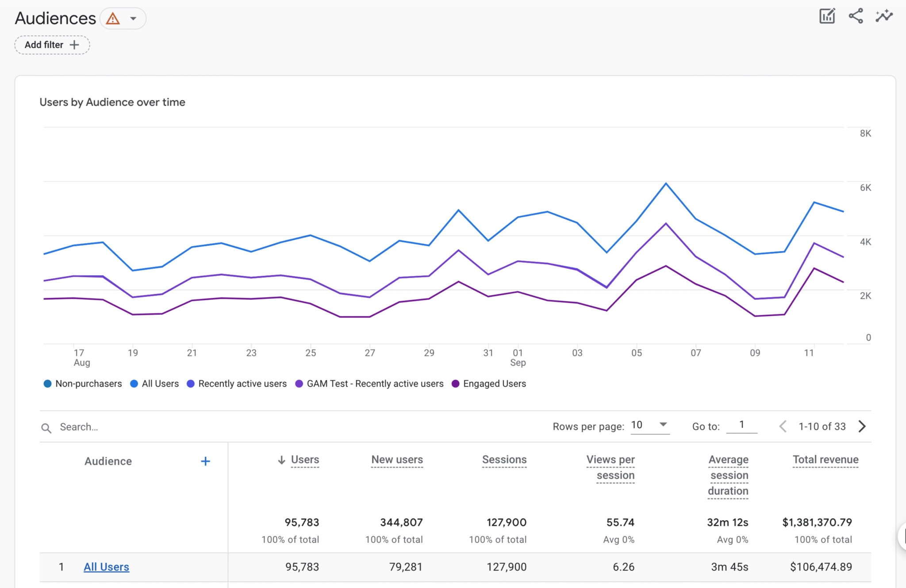Click the data quality warning triangle
906x588 pixels.
pos(114,18)
